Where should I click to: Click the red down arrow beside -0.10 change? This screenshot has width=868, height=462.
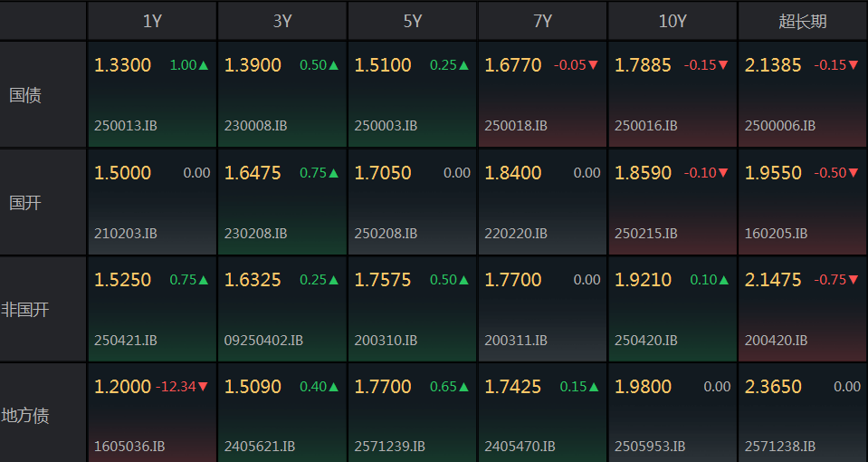(x=724, y=173)
